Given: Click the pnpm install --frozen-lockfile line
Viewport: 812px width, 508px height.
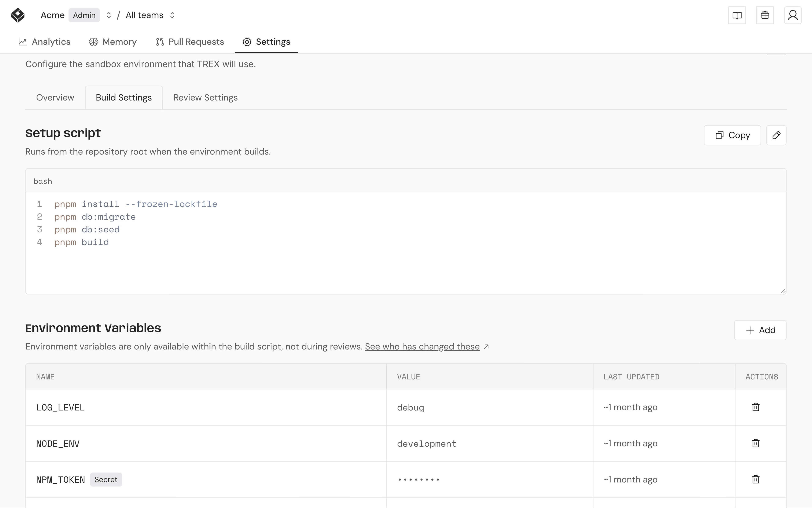Looking at the screenshot, I should (136, 204).
